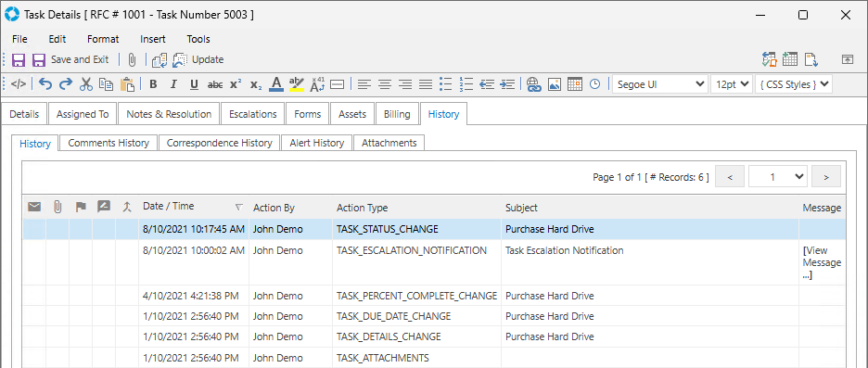868x368 pixels.
Task: Click the insert date/time clock icon
Action: (594, 84)
